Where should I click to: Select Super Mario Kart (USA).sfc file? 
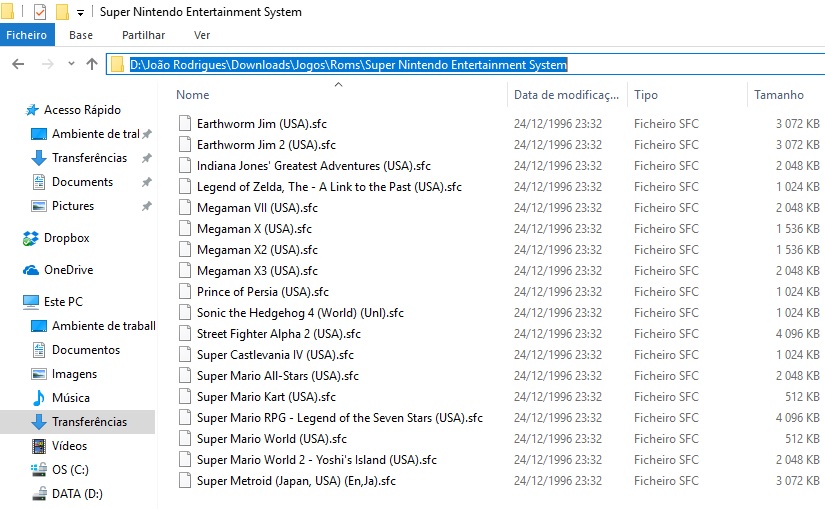pyautogui.click(x=266, y=397)
